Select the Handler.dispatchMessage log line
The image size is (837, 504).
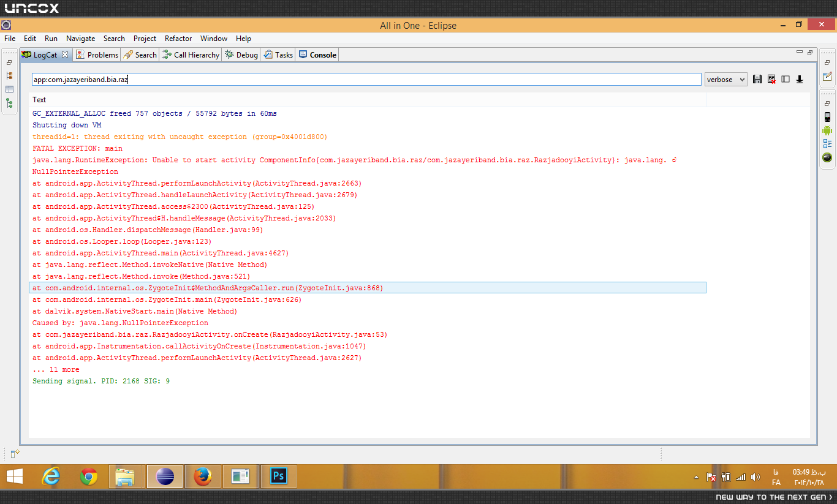pos(368,230)
